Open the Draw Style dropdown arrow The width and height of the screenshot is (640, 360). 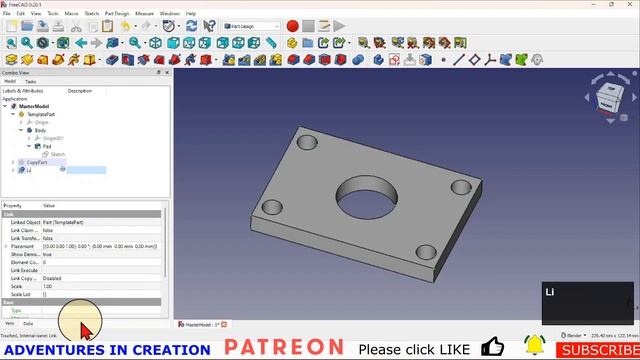click(53, 43)
